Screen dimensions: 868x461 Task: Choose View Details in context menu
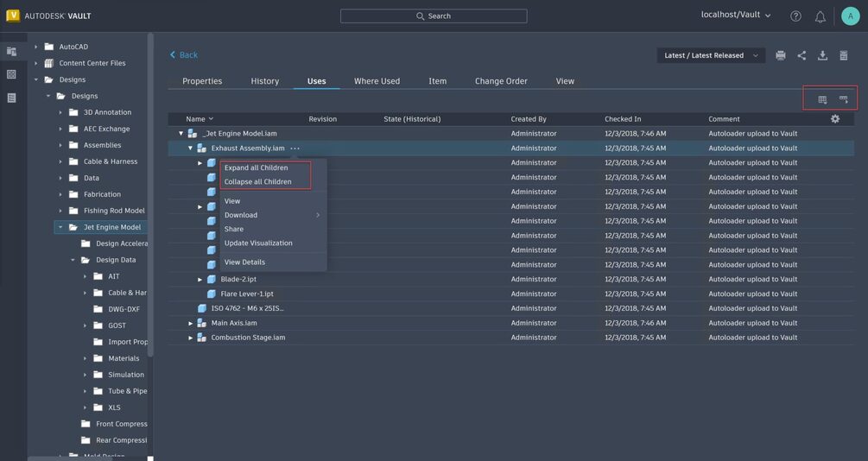(x=244, y=262)
